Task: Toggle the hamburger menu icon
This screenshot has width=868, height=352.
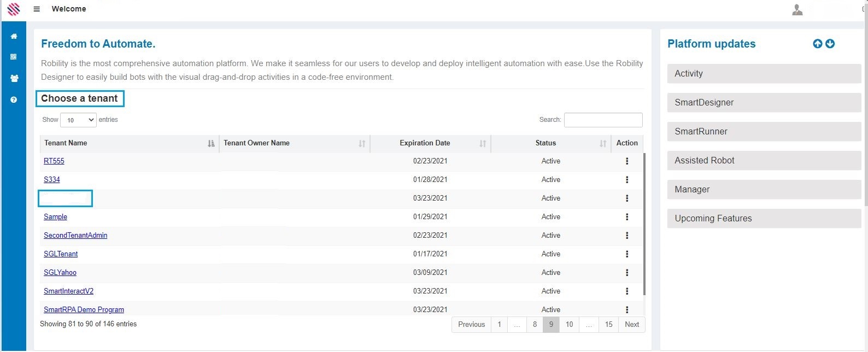Action: pyautogui.click(x=37, y=9)
